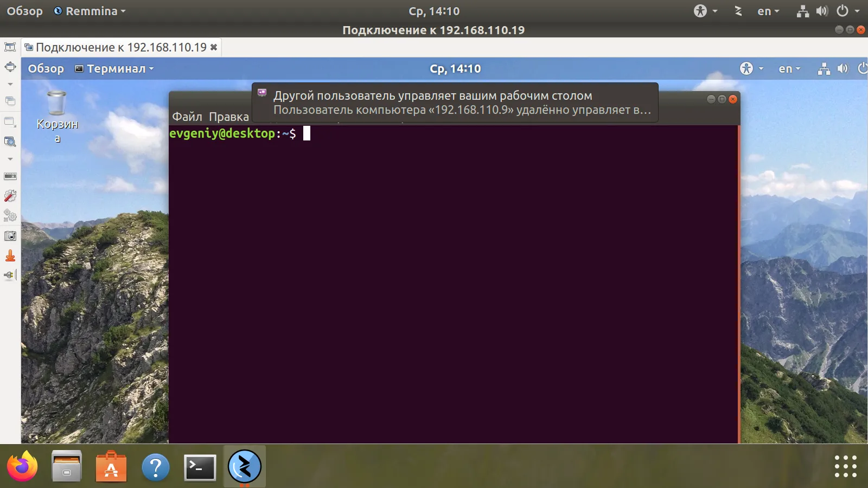868x488 pixels.
Task: Minimize Remmina window with orange down-arrow icon
Action: coord(10,256)
